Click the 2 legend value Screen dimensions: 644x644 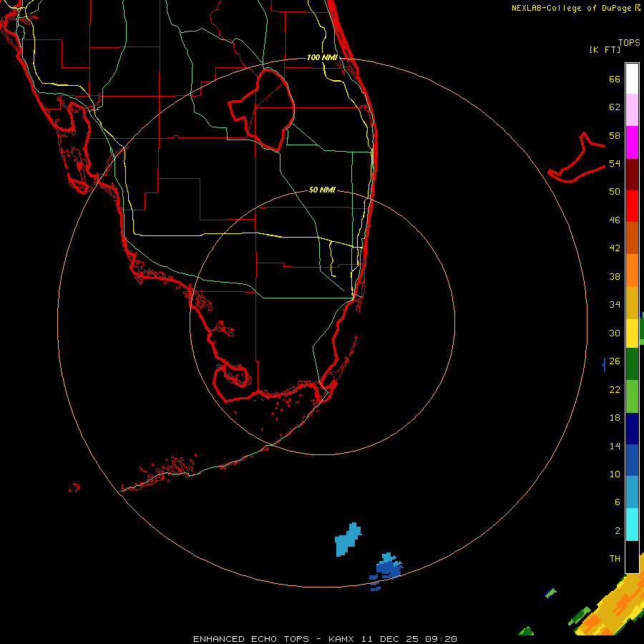point(617,531)
